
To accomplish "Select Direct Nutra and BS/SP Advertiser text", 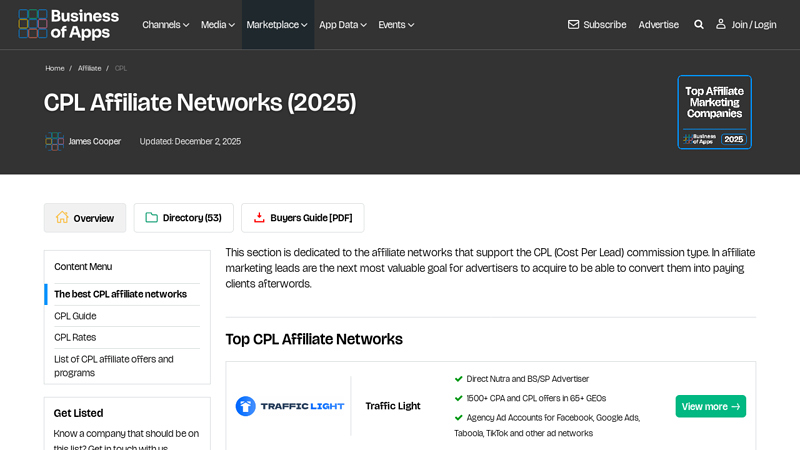I will click(528, 379).
